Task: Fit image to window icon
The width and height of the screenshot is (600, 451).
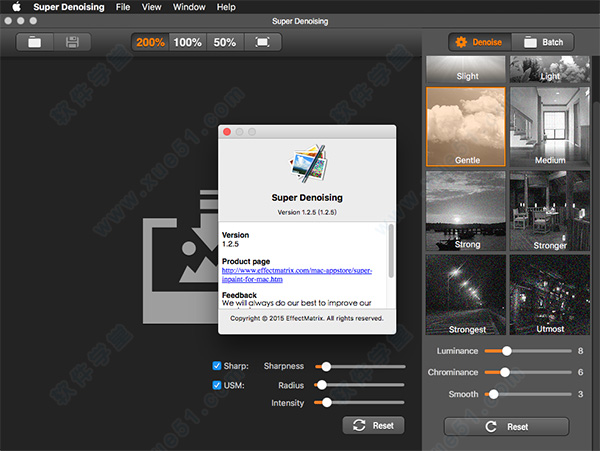Action: coord(262,42)
